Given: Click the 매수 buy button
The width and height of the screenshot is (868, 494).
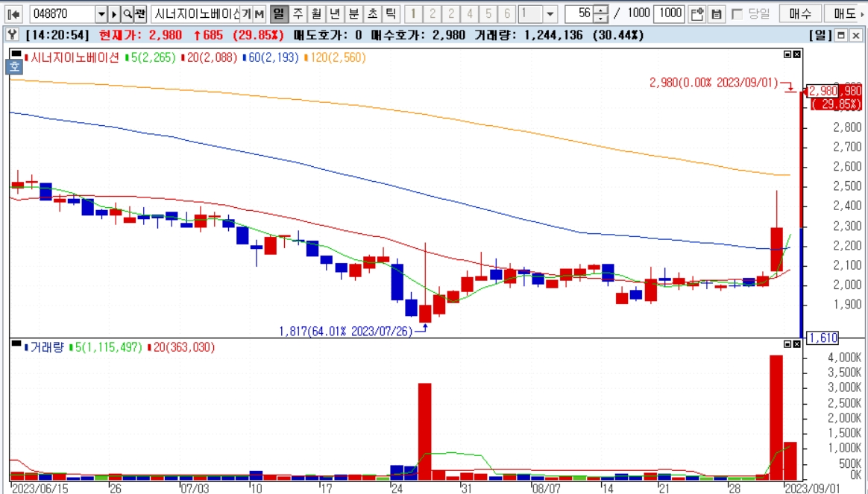Looking at the screenshot, I should tap(800, 14).
